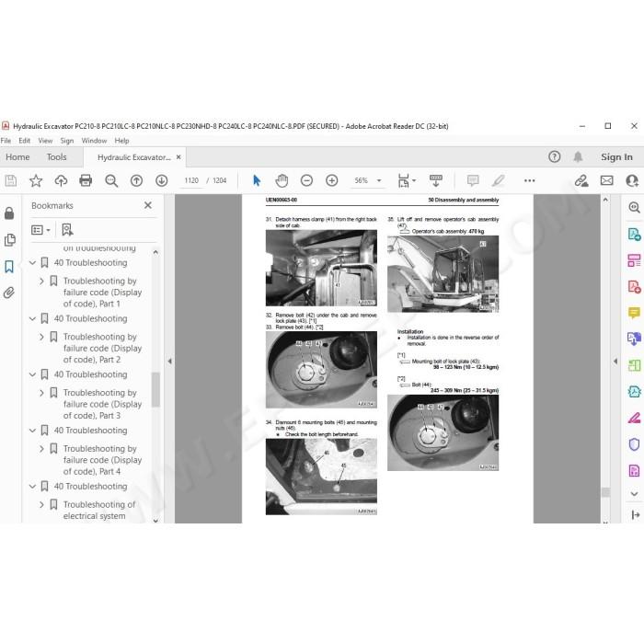
Task: Open Fill & Sign tool in right pane
Action: pos(634,418)
